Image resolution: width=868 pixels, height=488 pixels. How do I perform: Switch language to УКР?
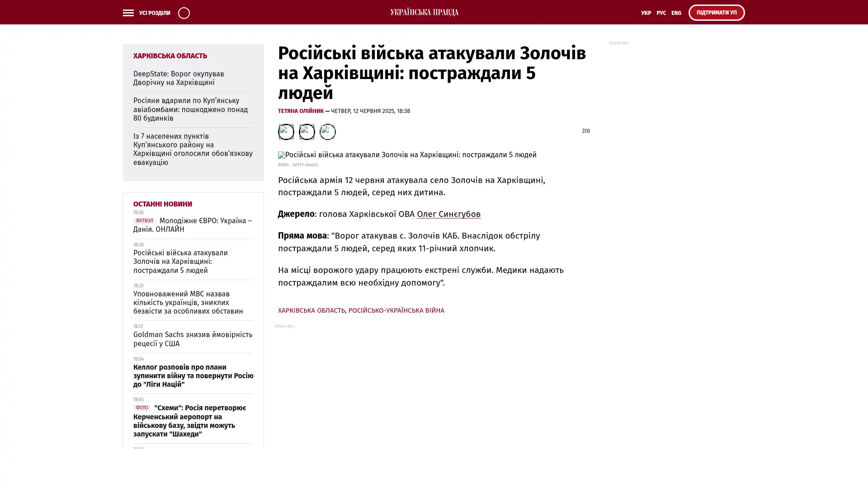pyautogui.click(x=646, y=13)
